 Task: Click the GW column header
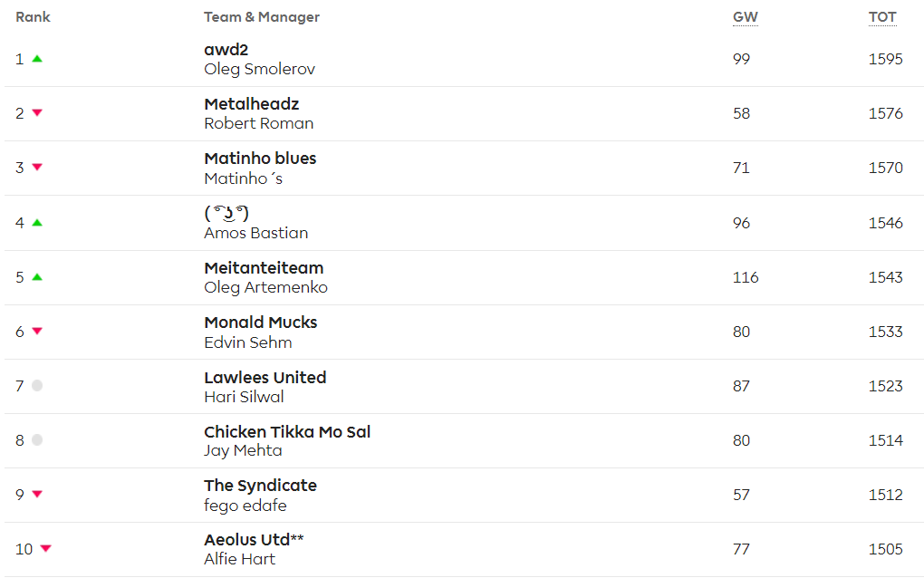[x=745, y=17]
